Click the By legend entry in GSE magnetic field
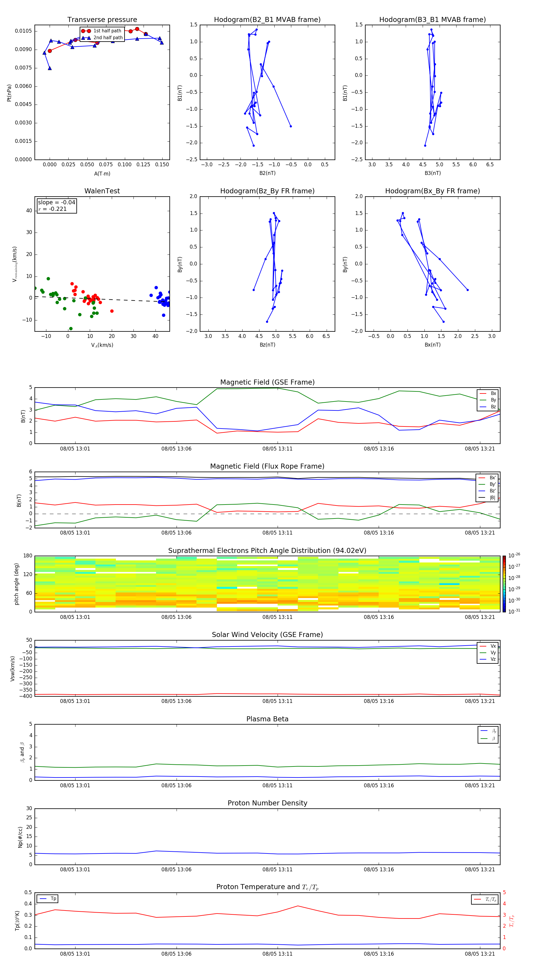 click(488, 400)
